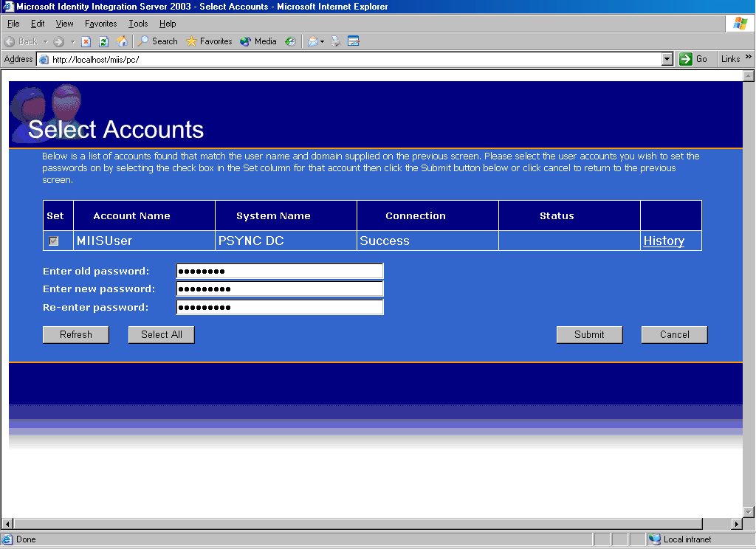This screenshot has width=756, height=549.
Task: Click the status bar page icon beside Done
Action: (x=7, y=539)
